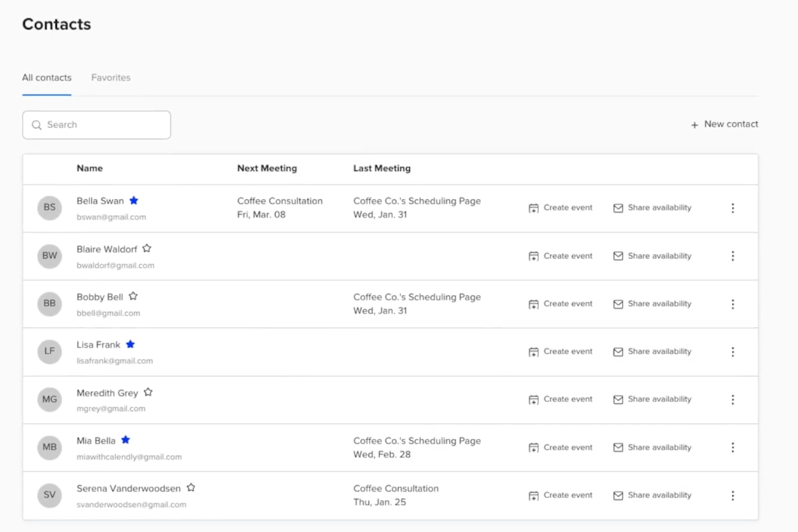
Task: Click Bella Swan's next meeting Coffee Consultation
Action: coord(280,201)
